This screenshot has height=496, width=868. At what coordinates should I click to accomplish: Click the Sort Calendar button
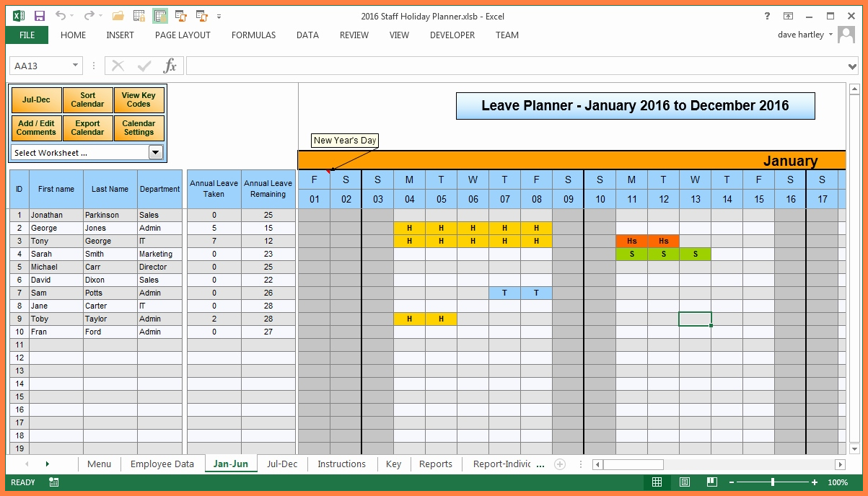pos(87,100)
